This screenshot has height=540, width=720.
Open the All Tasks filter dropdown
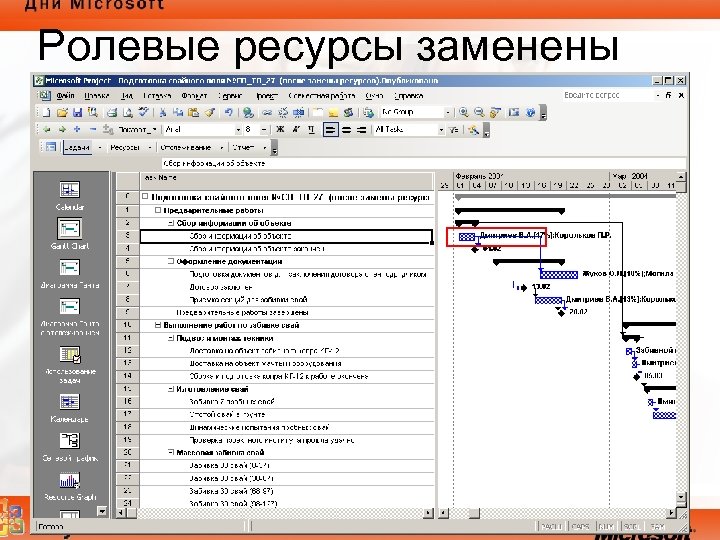click(441, 130)
